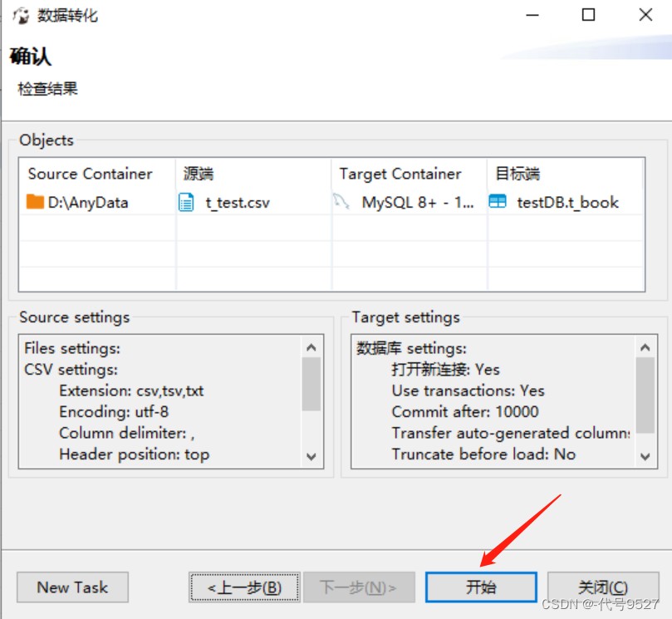The height and width of the screenshot is (619, 672).
Task: Click the 'Encoding: utf-8' line
Action: click(x=114, y=412)
